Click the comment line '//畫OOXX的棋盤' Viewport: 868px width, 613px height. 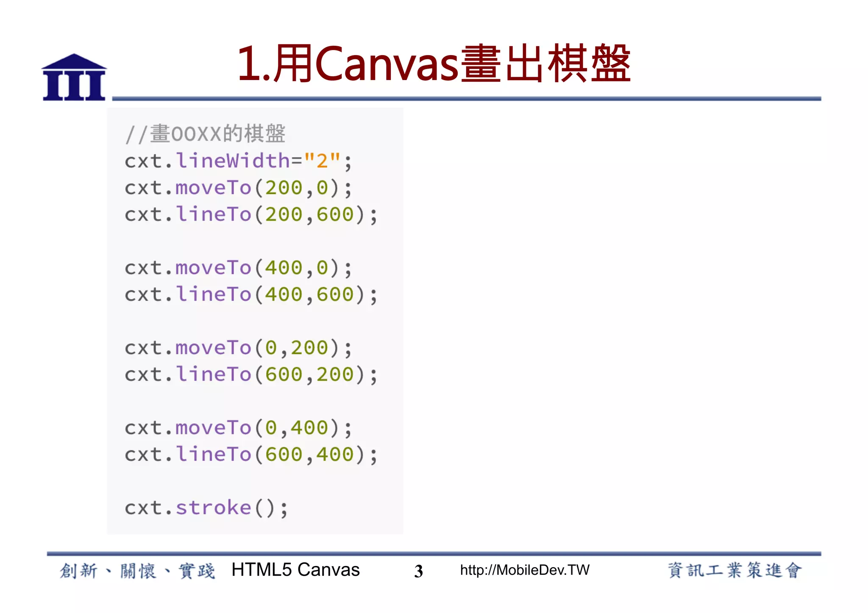click(205, 134)
